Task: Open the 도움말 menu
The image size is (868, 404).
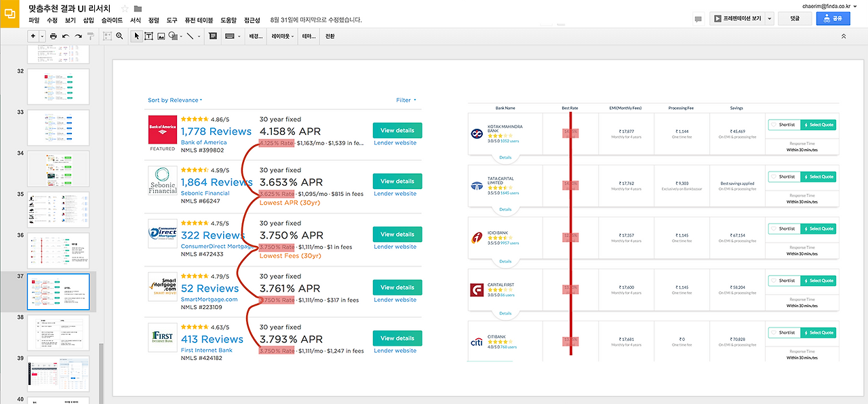Action: (229, 20)
